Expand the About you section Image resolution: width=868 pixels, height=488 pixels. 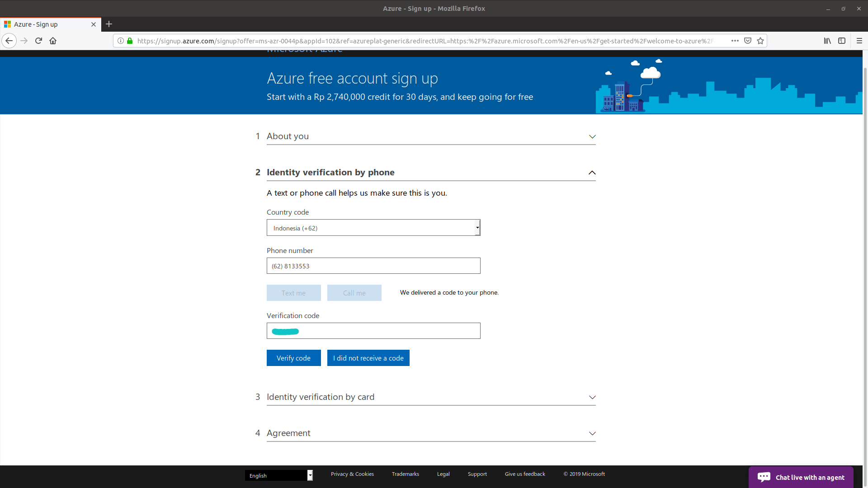click(x=431, y=136)
